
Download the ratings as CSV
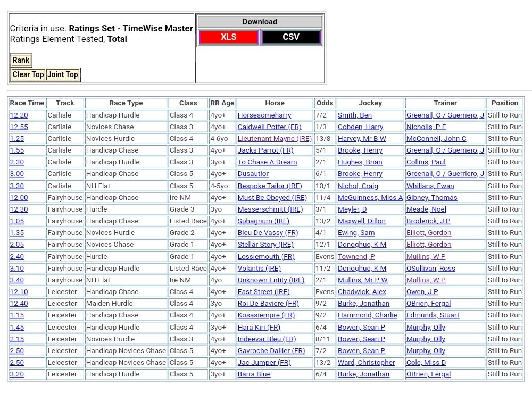(x=291, y=37)
